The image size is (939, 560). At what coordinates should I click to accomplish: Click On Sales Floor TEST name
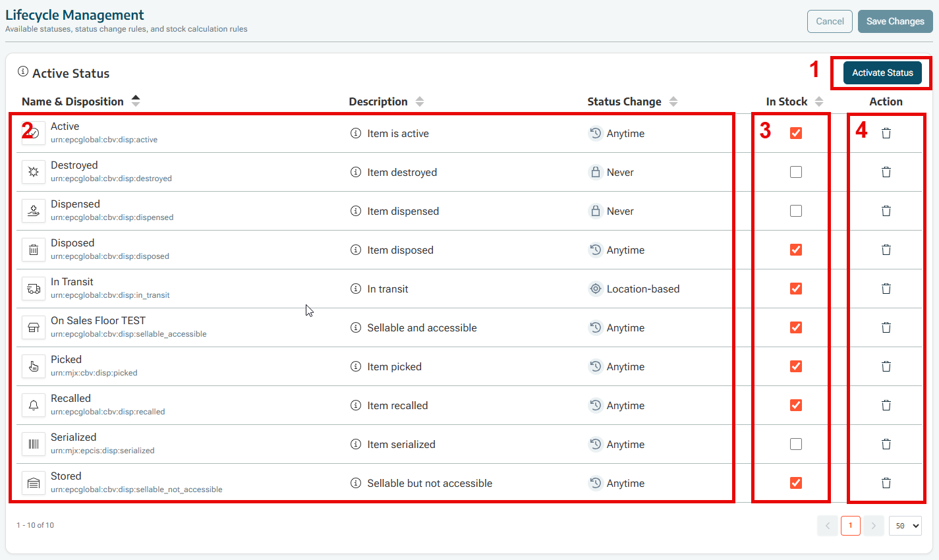pos(98,321)
